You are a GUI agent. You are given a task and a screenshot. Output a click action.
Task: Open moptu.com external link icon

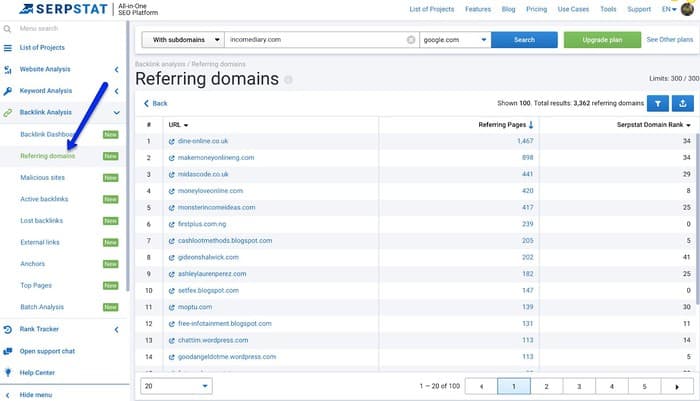pos(171,308)
